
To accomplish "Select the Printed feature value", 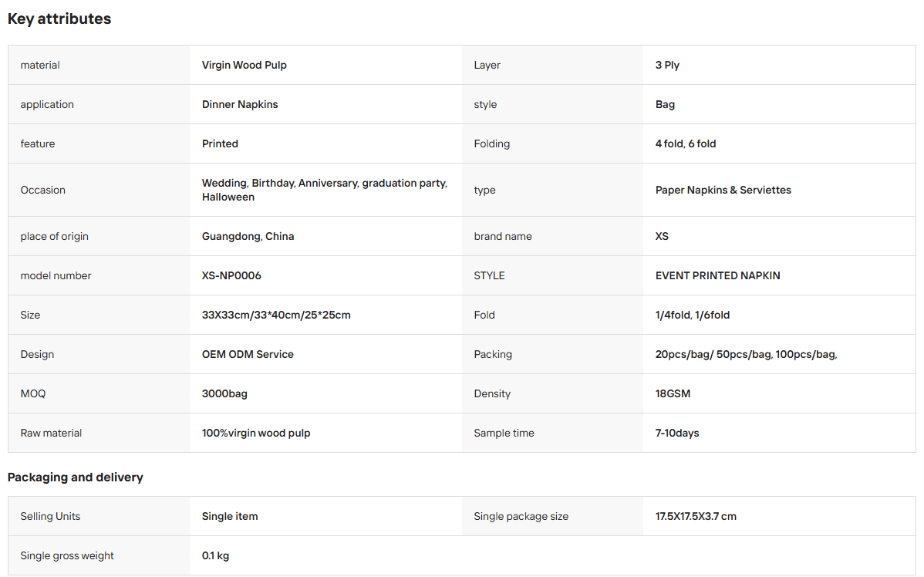I will tap(220, 143).
